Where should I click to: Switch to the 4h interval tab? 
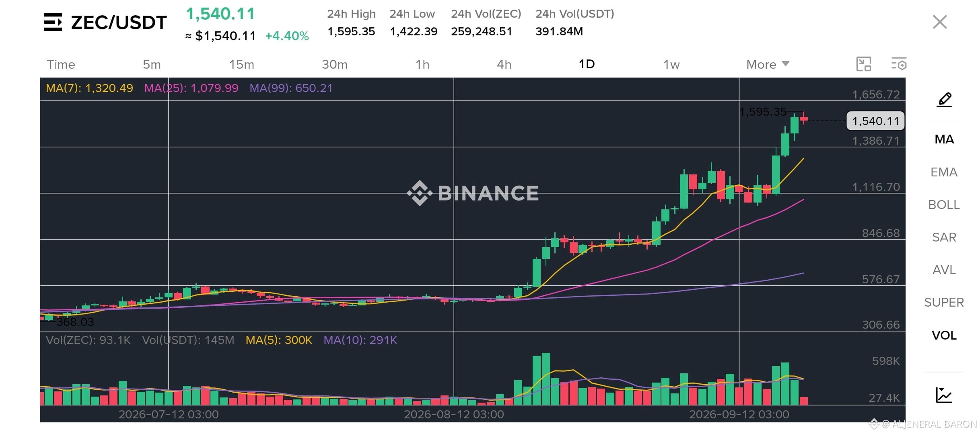tap(504, 64)
